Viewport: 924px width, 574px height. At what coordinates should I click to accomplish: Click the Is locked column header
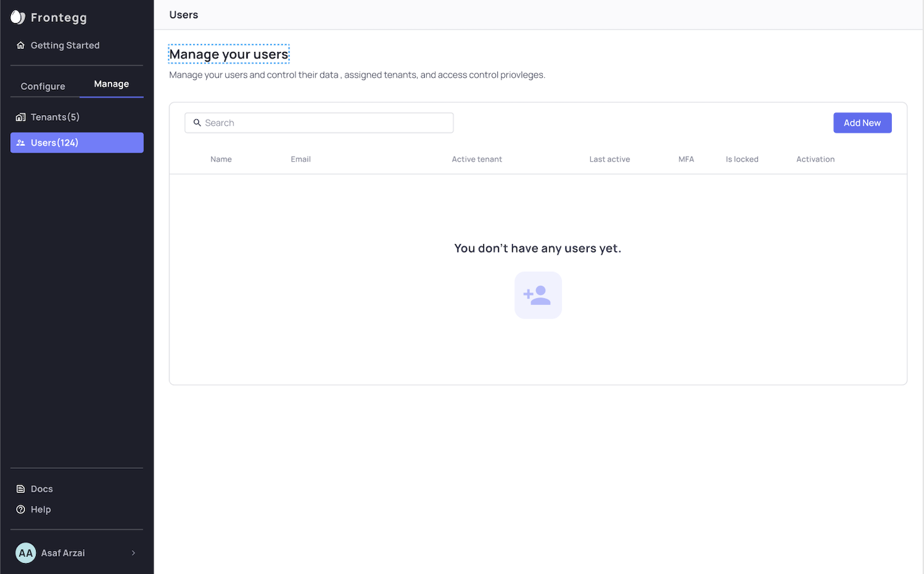pyautogui.click(x=742, y=159)
